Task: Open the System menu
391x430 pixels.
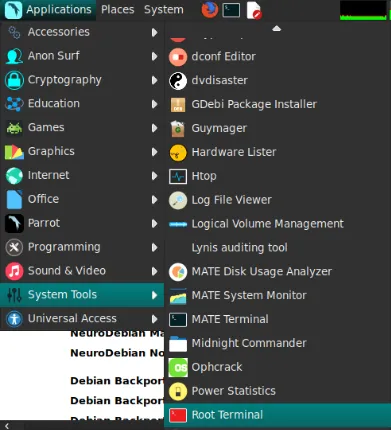Action: [164, 10]
